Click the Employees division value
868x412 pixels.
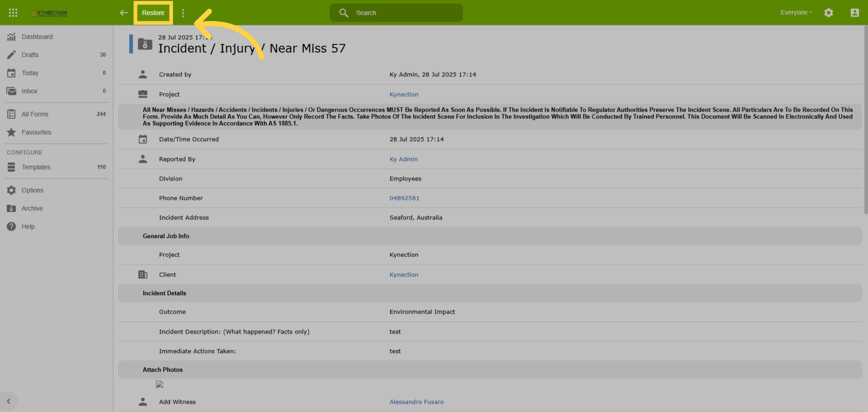coord(405,178)
